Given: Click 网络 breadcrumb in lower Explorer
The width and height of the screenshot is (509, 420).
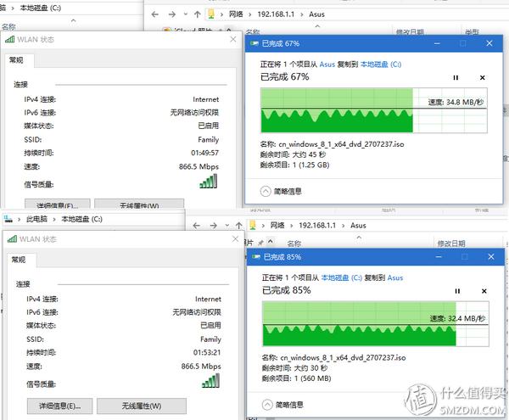Looking at the screenshot, I should 277,226.
